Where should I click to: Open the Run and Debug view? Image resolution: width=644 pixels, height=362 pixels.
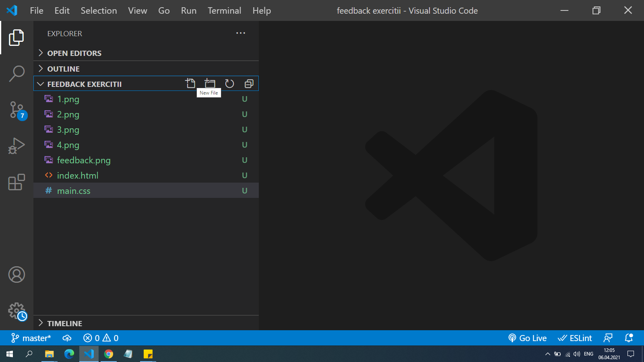coord(17,146)
